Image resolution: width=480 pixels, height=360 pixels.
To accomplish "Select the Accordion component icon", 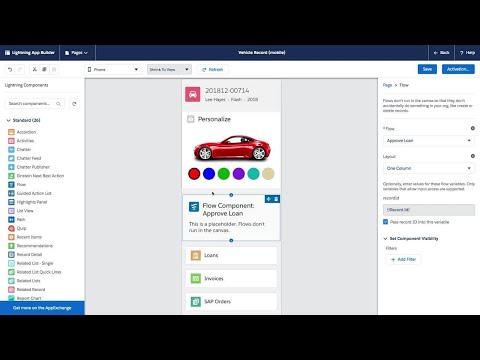I will 11,132.
